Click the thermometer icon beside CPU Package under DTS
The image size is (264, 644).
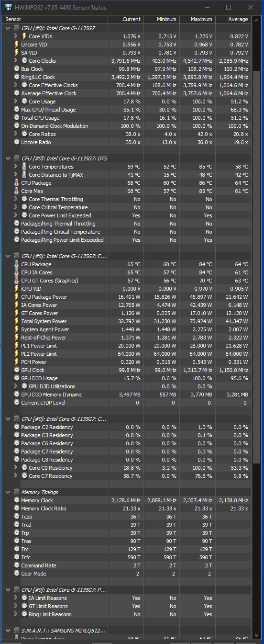click(x=17, y=183)
